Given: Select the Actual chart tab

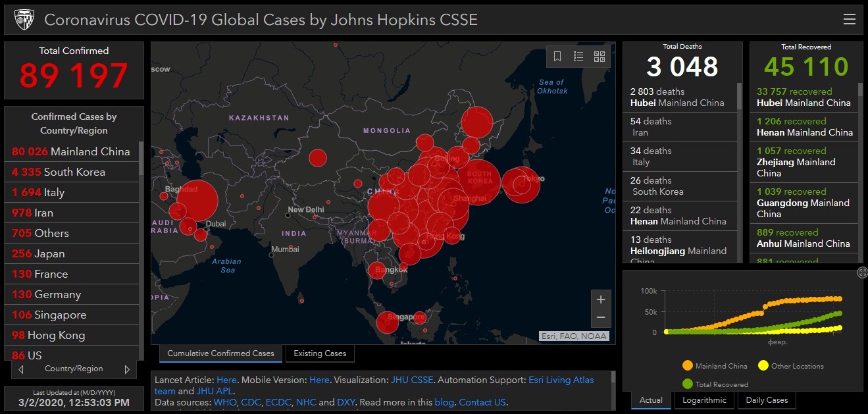Looking at the screenshot, I should (651, 400).
